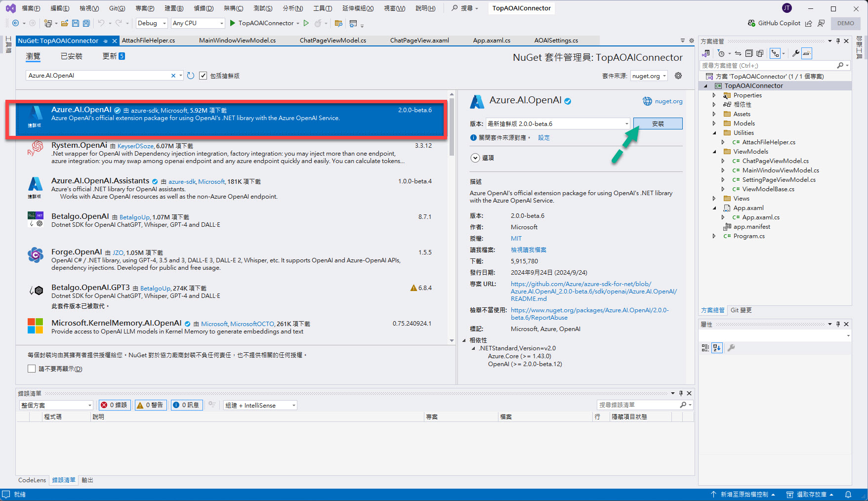Screen dimensions: 868x501
Task: Click the GitHub Copilot icon
Action: pyautogui.click(x=751, y=23)
